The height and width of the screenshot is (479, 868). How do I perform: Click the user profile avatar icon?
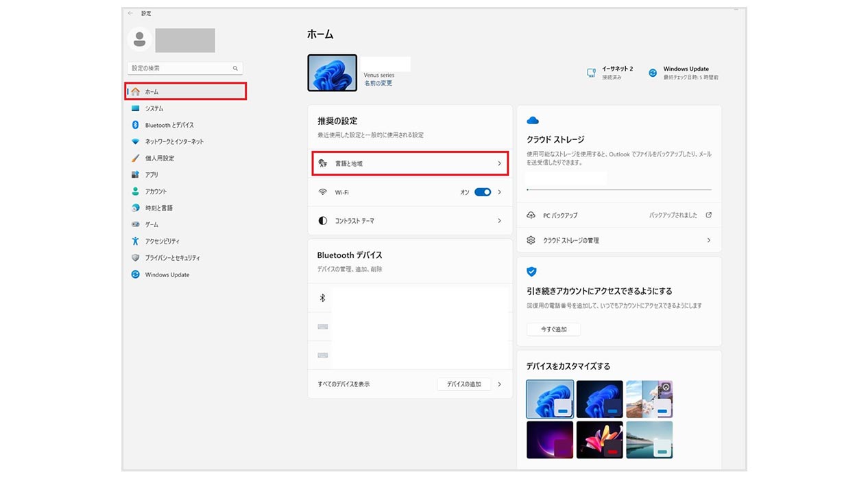pyautogui.click(x=139, y=40)
